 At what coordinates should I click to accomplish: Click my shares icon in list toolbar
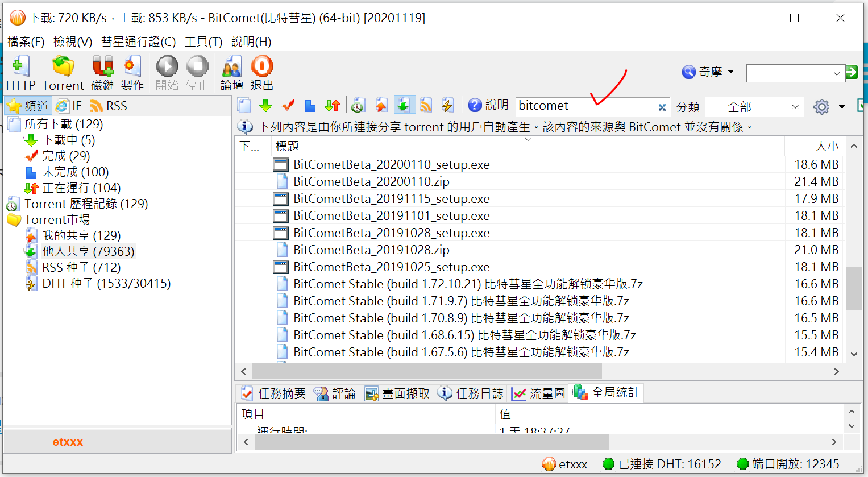tap(381, 105)
